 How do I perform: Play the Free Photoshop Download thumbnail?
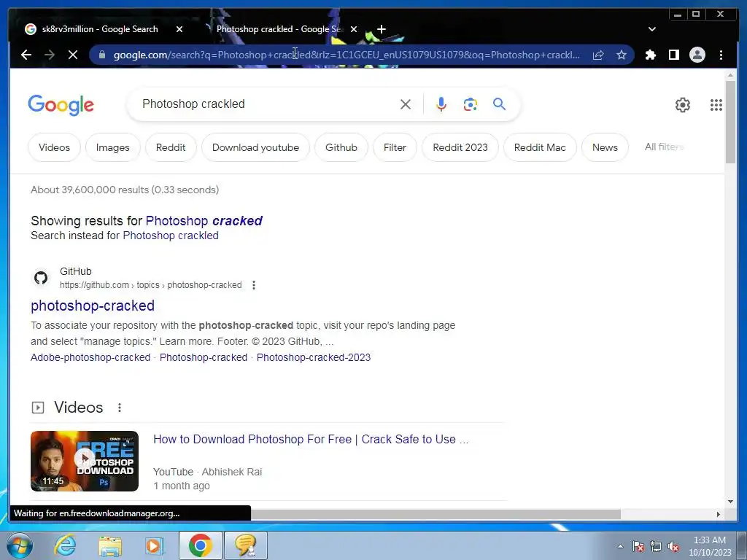coord(85,461)
